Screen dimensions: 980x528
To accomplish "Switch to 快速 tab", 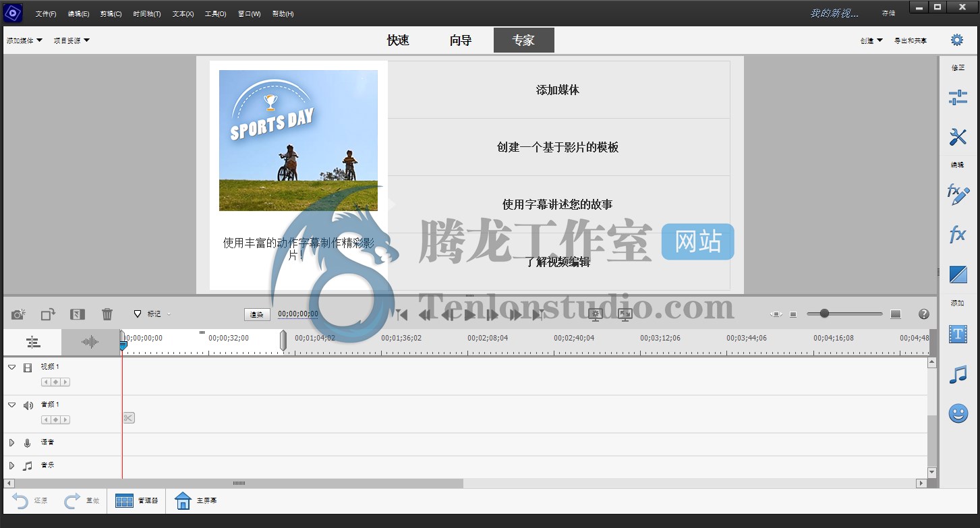I will (398, 40).
